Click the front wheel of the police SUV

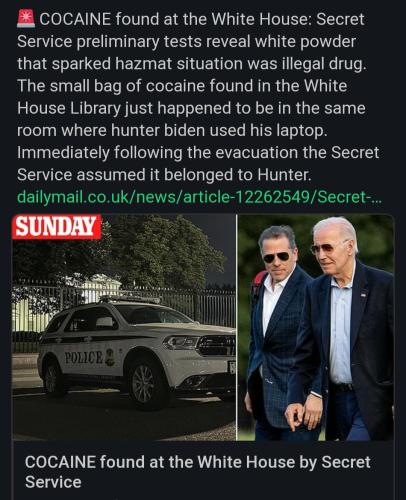tap(145, 382)
